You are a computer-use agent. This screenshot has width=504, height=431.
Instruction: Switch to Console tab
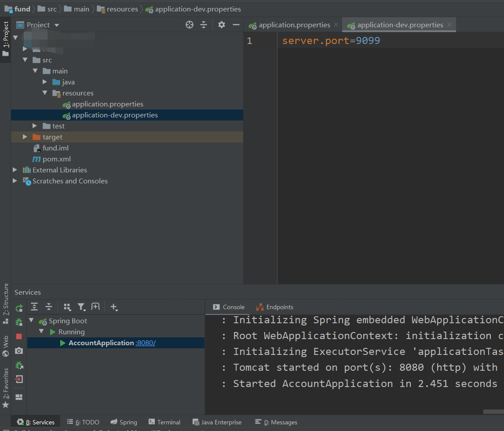pos(229,307)
